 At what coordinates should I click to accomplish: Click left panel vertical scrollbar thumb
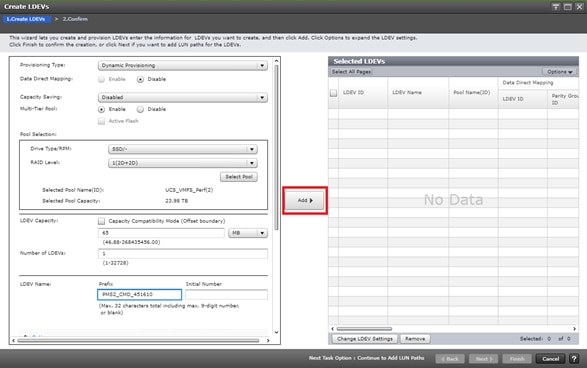coord(276,148)
